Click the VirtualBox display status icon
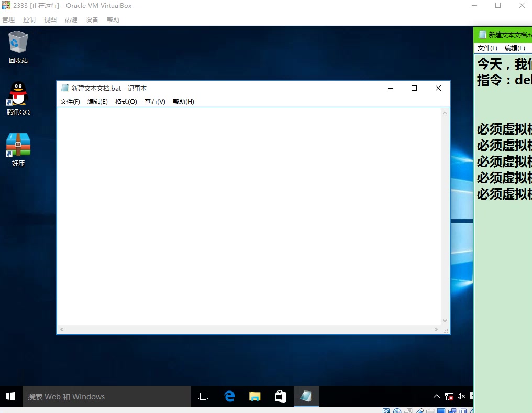532x413 pixels. pos(440,410)
